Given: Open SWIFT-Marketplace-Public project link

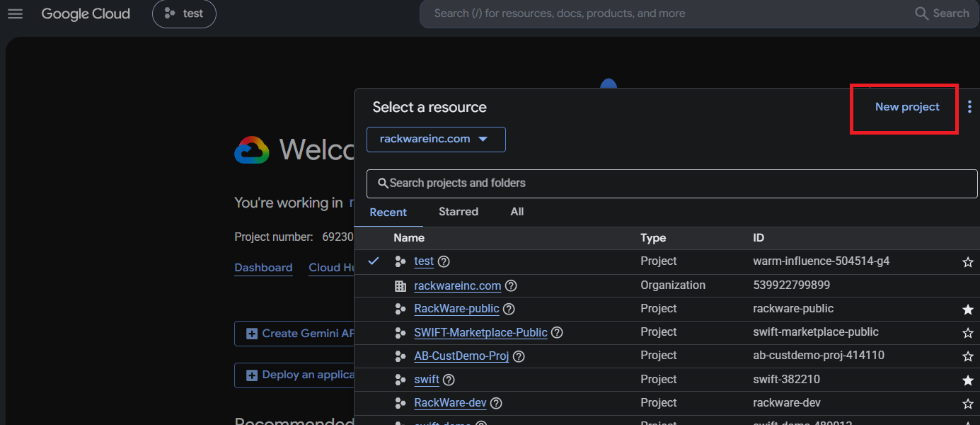Looking at the screenshot, I should 480,332.
